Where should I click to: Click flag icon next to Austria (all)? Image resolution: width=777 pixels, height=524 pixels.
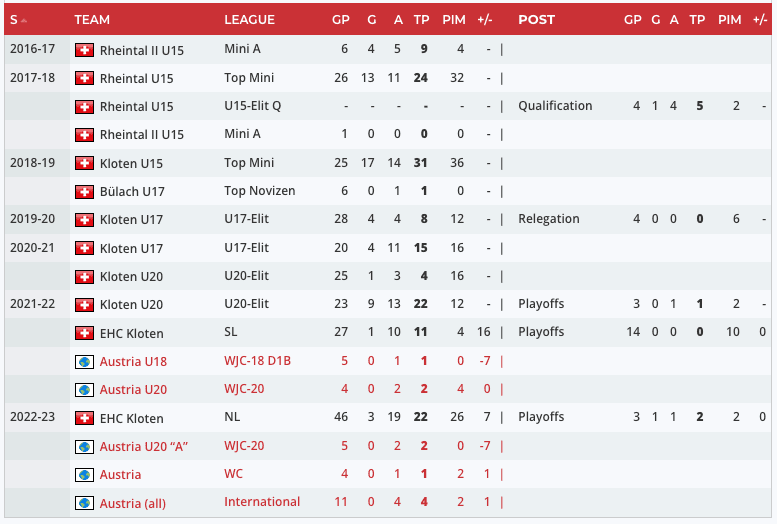point(84,503)
